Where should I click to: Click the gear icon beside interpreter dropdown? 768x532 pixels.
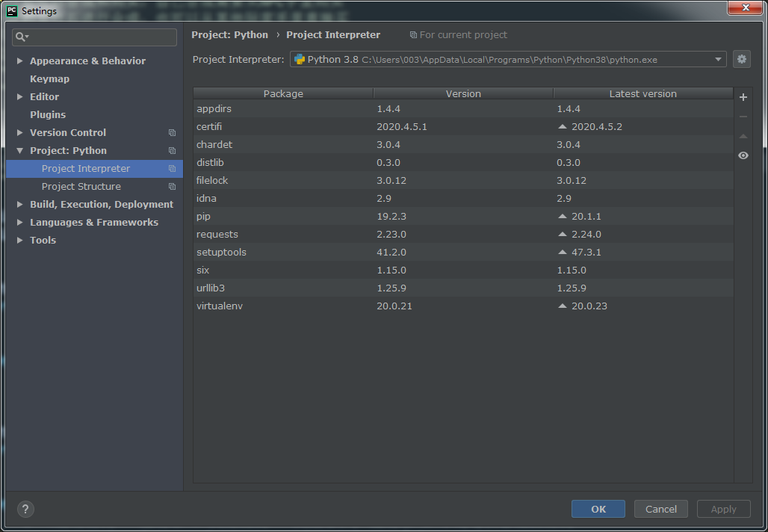[742, 59]
